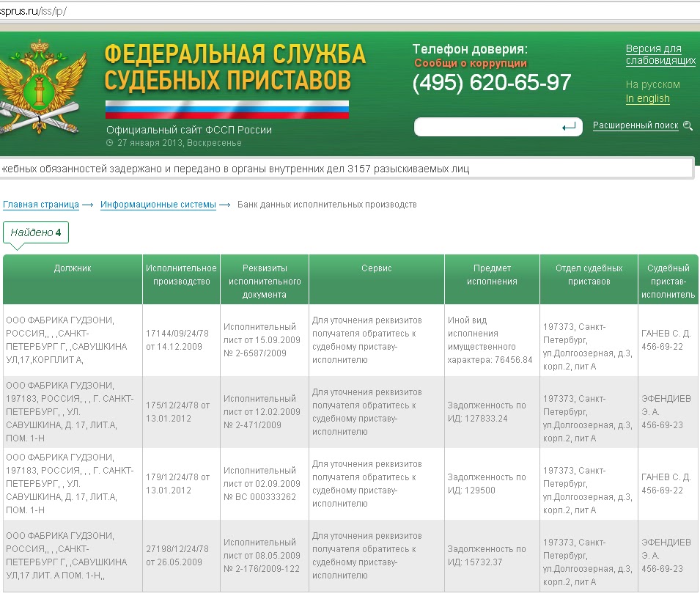Click the clock icon next to the date
Viewport: 700px width, 599px height.
click(x=110, y=143)
